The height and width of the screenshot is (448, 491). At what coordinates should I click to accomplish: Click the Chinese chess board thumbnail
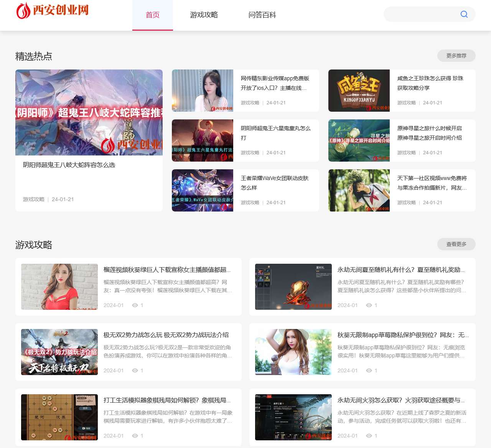tap(59, 417)
